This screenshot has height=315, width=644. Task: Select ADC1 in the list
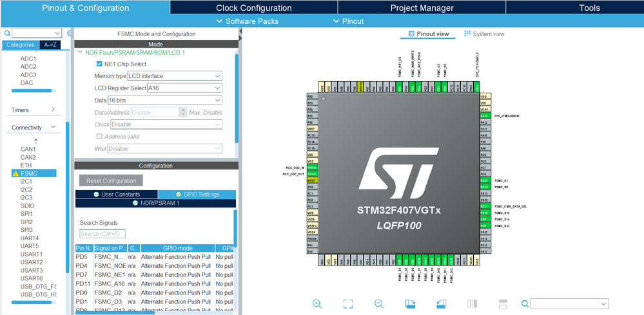click(28, 59)
